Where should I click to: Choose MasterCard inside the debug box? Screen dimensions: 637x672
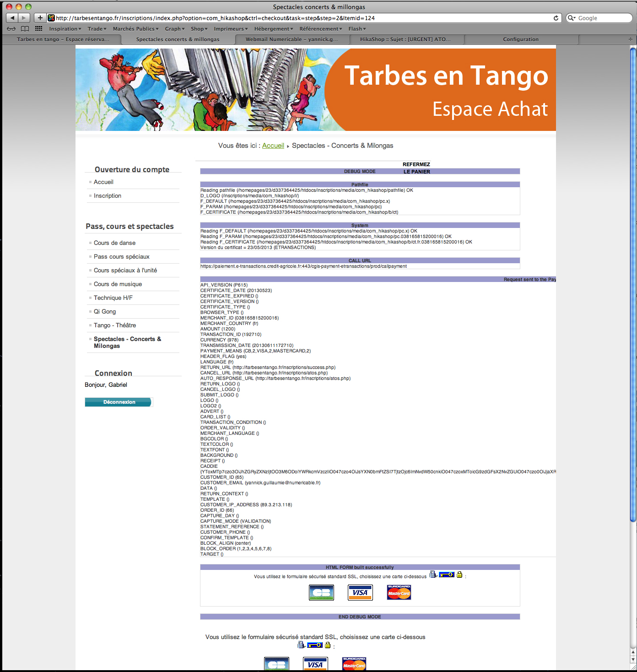pyautogui.click(x=399, y=592)
